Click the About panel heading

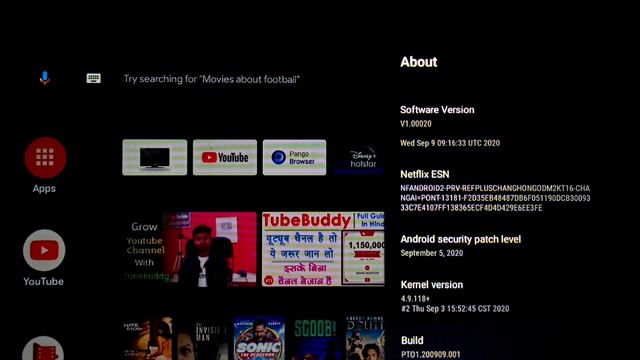point(419,62)
